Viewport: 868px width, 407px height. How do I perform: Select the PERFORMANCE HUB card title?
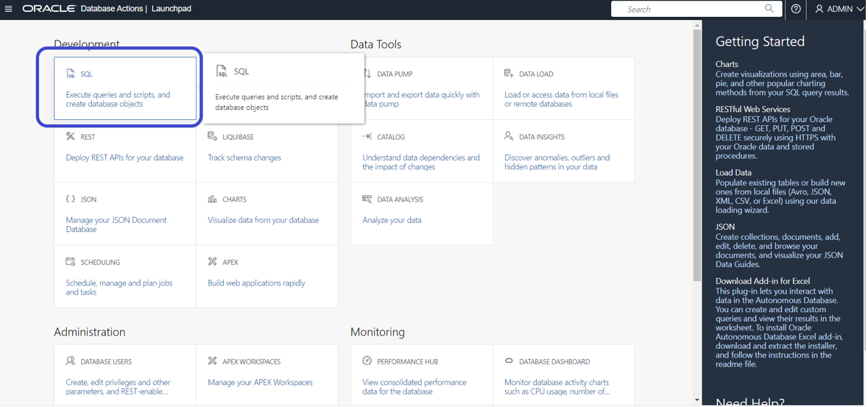click(407, 361)
